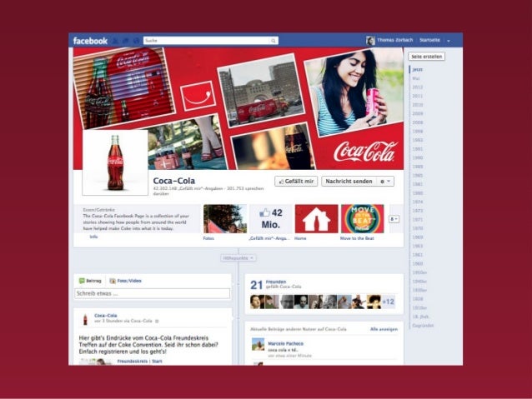Screen dimensions: 532x399
Task: Open the 42 Mio. likes tile
Action: (x=270, y=218)
